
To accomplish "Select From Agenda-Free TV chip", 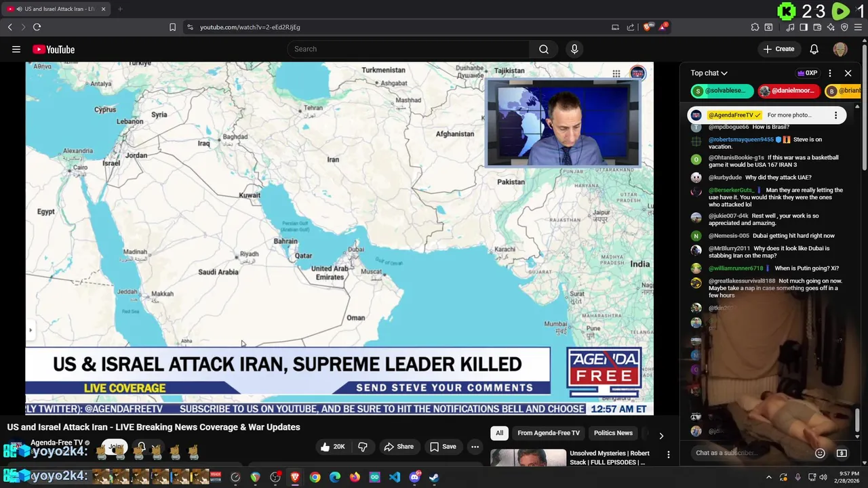I will tap(549, 433).
